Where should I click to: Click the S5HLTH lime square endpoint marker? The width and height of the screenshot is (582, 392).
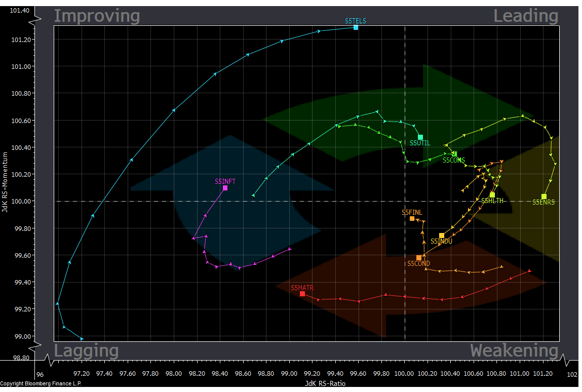click(492, 195)
